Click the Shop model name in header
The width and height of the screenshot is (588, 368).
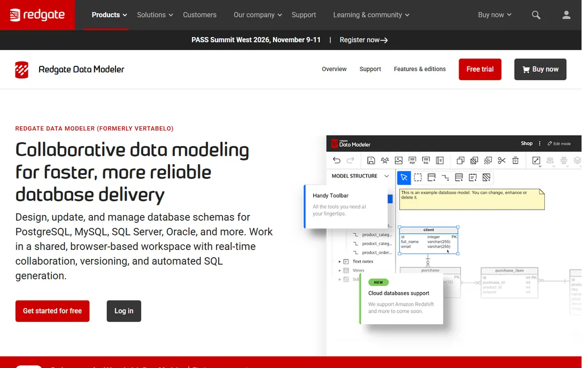tap(527, 144)
